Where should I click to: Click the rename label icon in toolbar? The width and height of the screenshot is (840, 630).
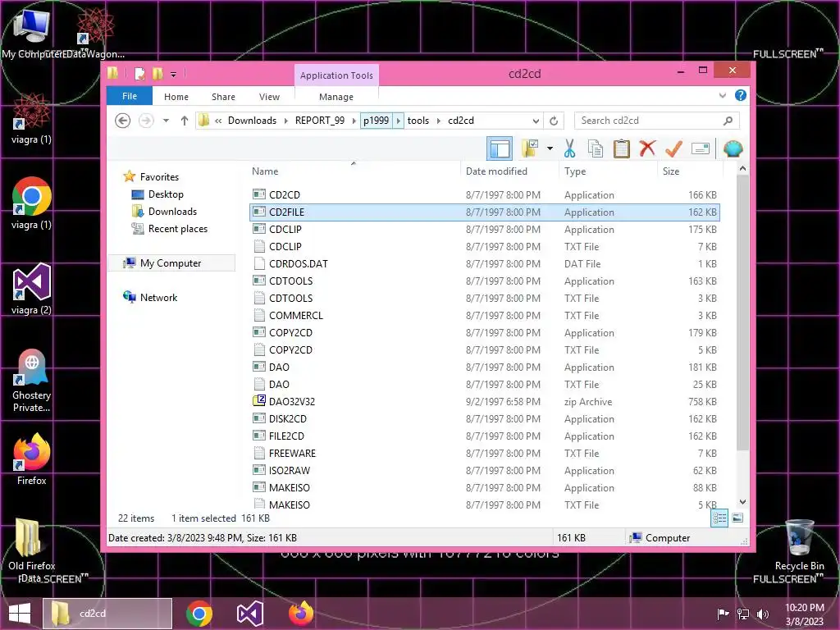[x=701, y=148]
